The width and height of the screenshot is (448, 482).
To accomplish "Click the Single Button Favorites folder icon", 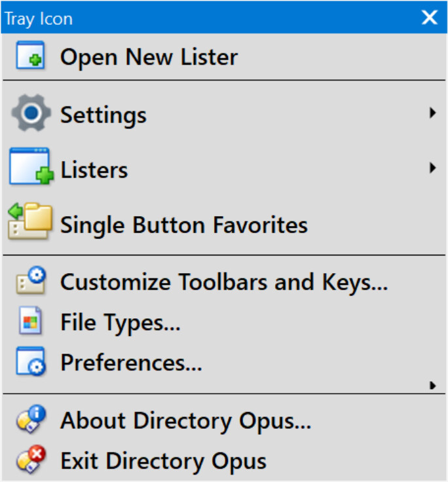I will coord(29,223).
